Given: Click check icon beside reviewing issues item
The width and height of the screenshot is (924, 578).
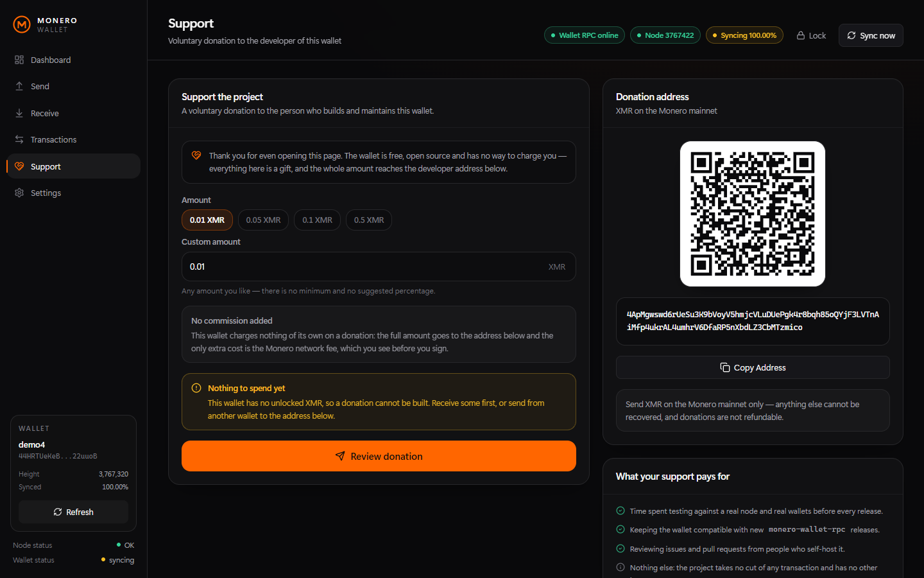Looking at the screenshot, I should 620,549.
